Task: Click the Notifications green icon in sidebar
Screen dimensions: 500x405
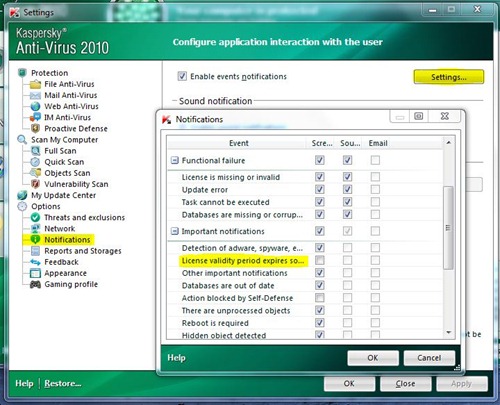Action: 35,240
